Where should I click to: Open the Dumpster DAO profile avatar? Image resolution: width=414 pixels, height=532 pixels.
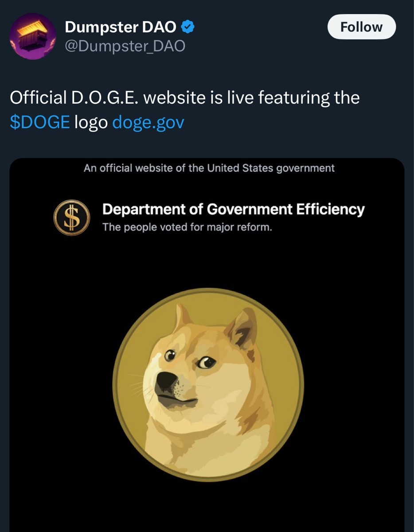point(32,36)
